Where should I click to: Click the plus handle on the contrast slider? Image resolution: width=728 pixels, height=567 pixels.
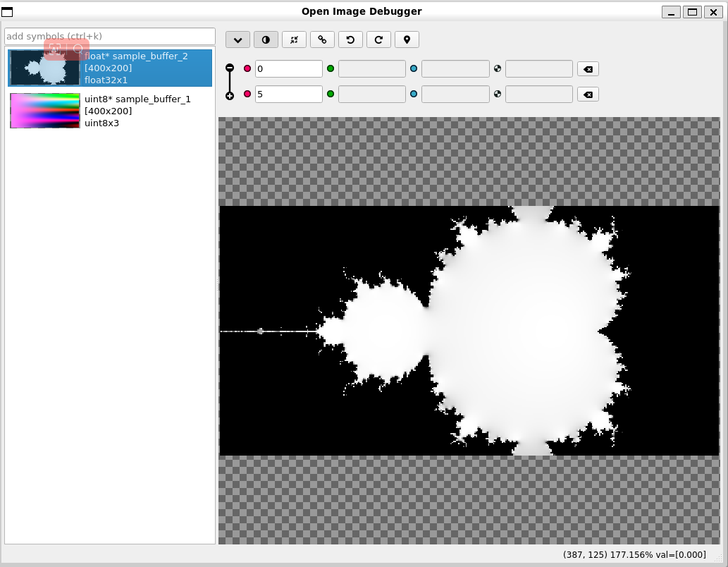tap(229, 94)
